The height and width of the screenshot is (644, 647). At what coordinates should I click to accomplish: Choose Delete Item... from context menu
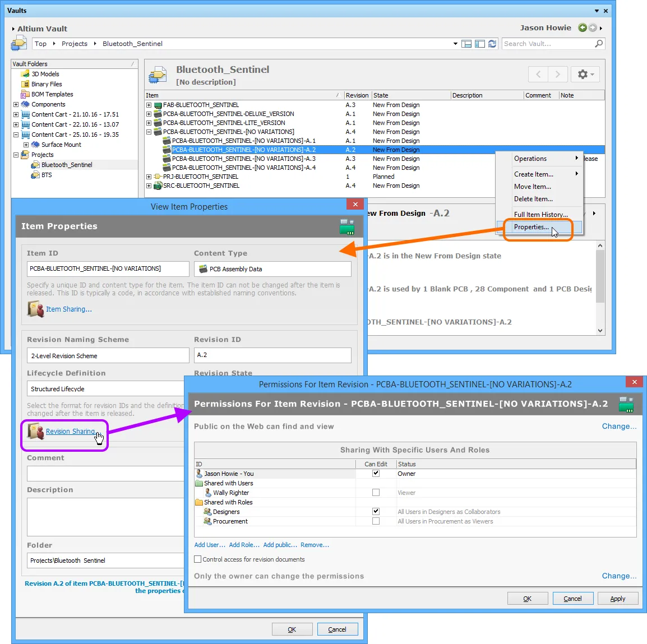click(540, 199)
